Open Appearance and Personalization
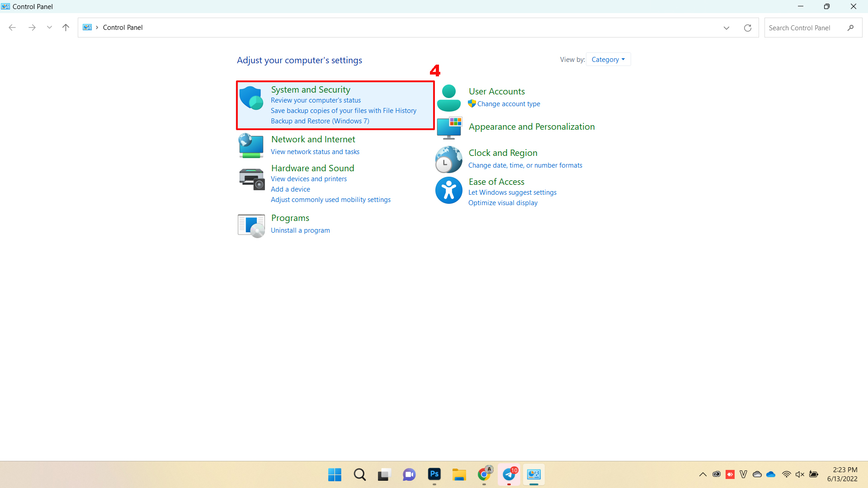The width and height of the screenshot is (868, 488). tap(532, 127)
